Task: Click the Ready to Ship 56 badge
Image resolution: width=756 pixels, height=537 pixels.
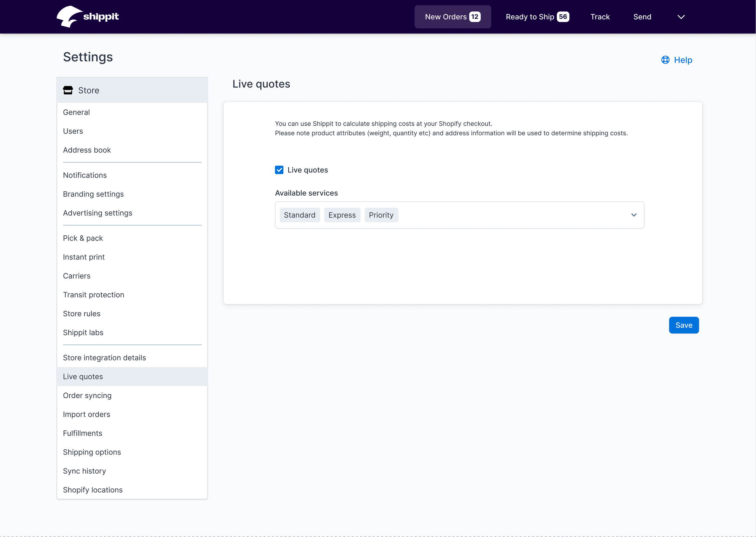Action: pos(563,17)
